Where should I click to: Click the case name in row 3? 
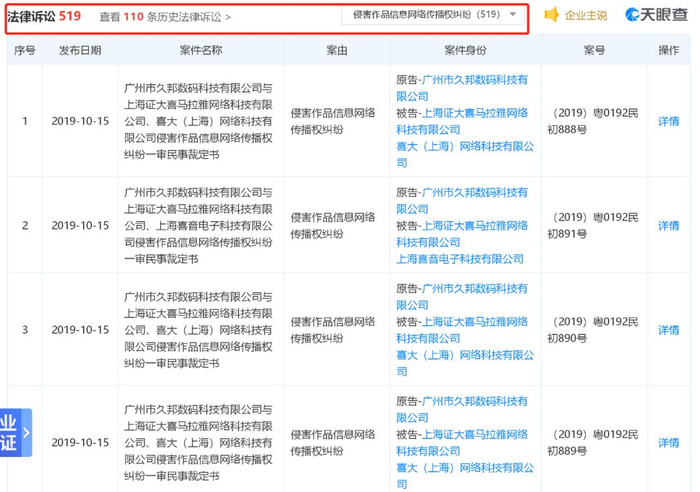tap(198, 330)
